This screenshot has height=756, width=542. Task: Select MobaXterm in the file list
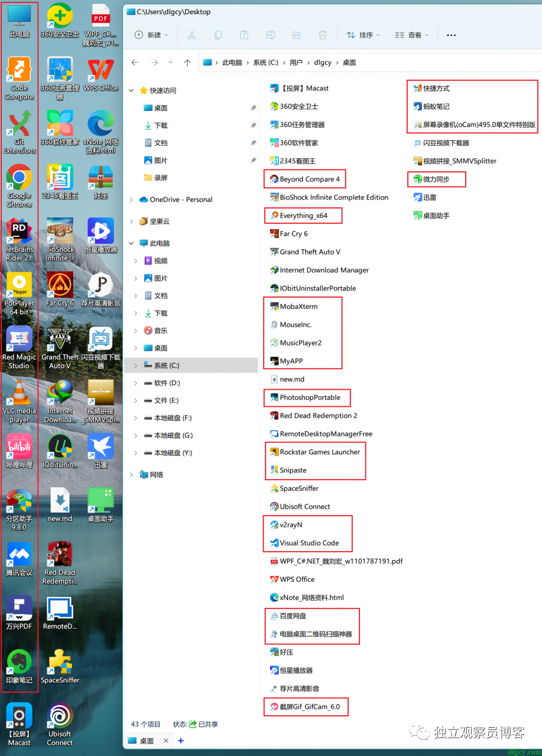pyautogui.click(x=294, y=307)
